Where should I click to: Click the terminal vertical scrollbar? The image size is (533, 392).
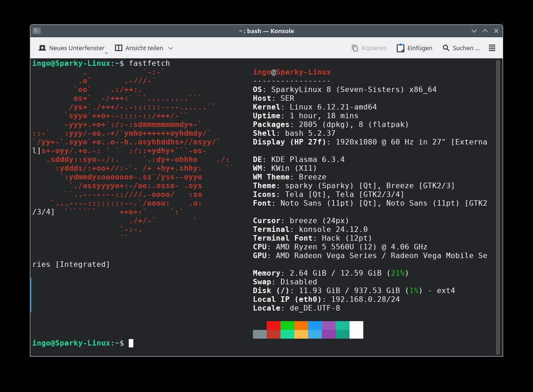pos(498,208)
